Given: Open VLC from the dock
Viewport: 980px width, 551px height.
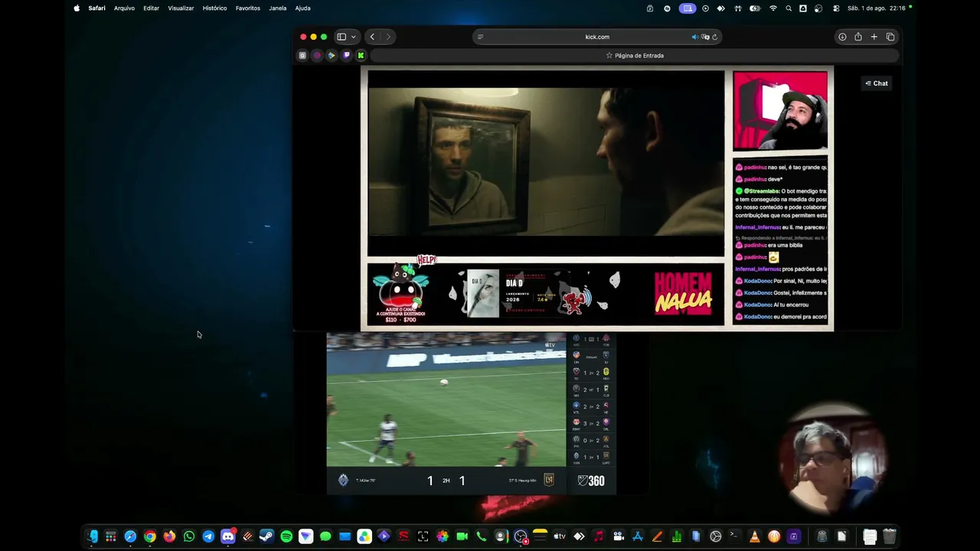Looking at the screenshot, I should (x=754, y=536).
